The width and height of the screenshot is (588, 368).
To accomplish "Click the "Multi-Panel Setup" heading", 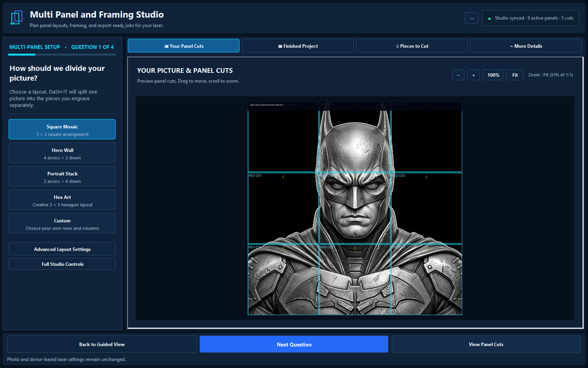I will tap(34, 47).
